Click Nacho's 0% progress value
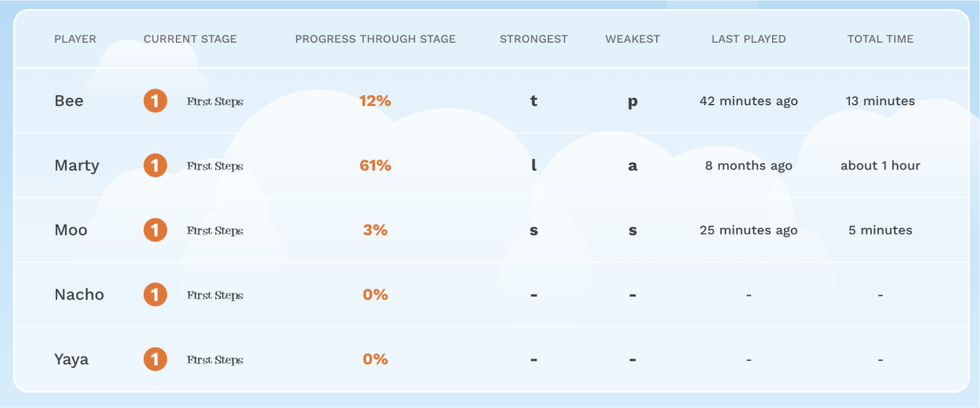980x408 pixels. point(375,295)
